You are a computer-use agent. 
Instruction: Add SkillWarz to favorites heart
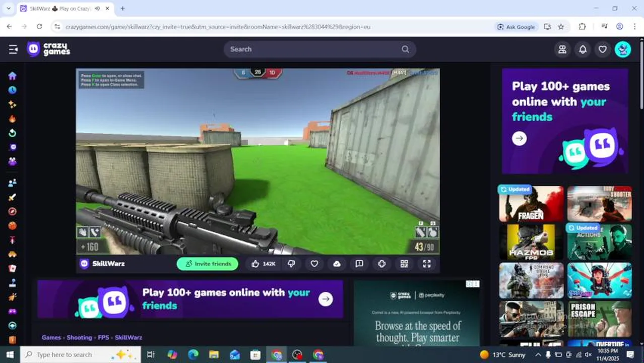[314, 264]
